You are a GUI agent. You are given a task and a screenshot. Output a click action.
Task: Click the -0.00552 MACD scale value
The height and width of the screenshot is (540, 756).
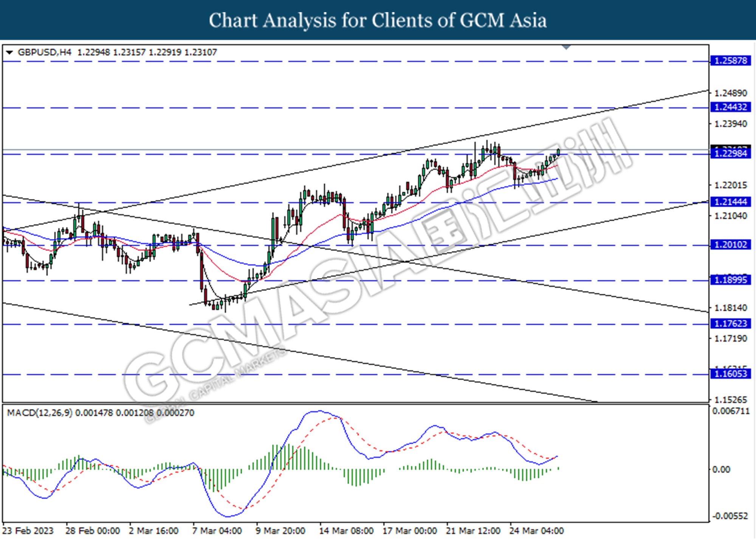coord(730,516)
